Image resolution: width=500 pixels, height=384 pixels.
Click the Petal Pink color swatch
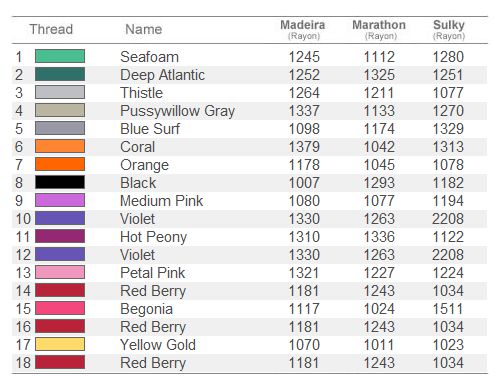(x=60, y=272)
